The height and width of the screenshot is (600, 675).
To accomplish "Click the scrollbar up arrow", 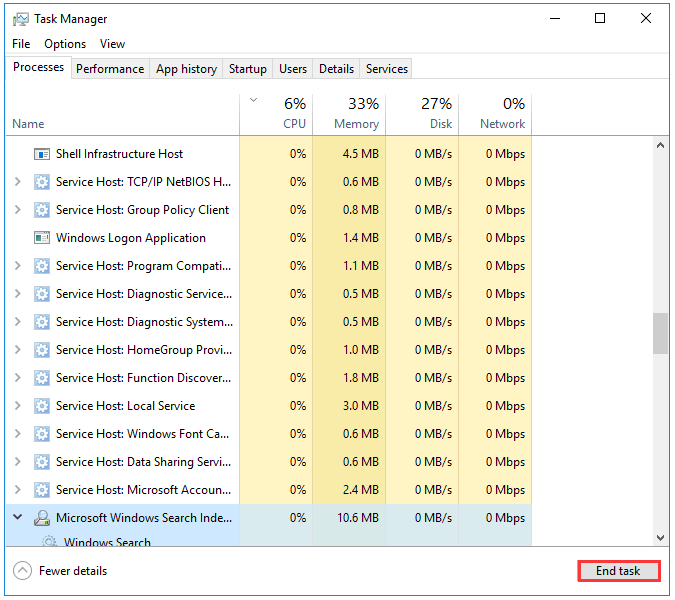I will (x=660, y=145).
